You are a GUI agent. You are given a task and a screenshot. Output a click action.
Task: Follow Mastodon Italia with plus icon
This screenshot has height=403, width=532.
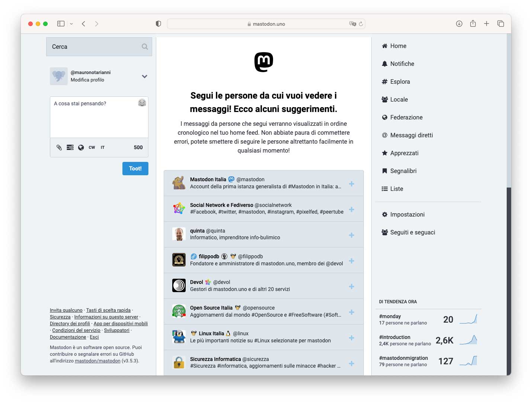[x=352, y=184]
